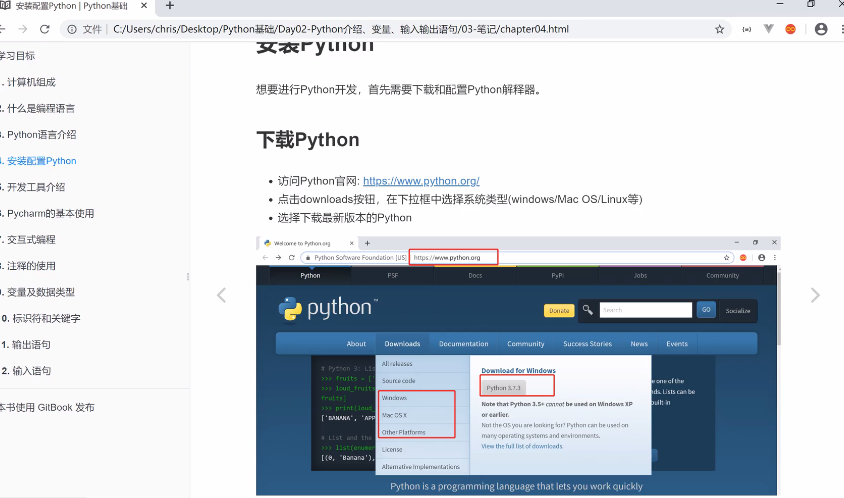Viewport: 844px width, 498px height.
Task: Click the address bar file path
Action: [341, 29]
